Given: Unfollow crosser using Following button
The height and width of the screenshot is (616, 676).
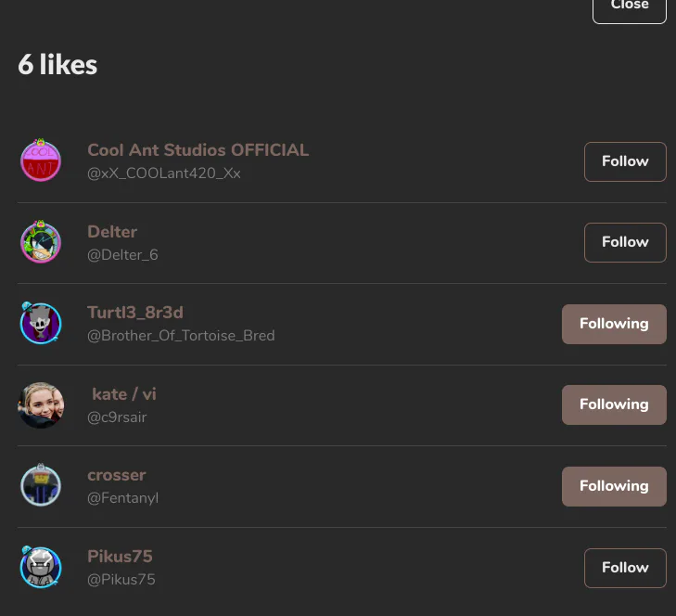Looking at the screenshot, I should 614,486.
